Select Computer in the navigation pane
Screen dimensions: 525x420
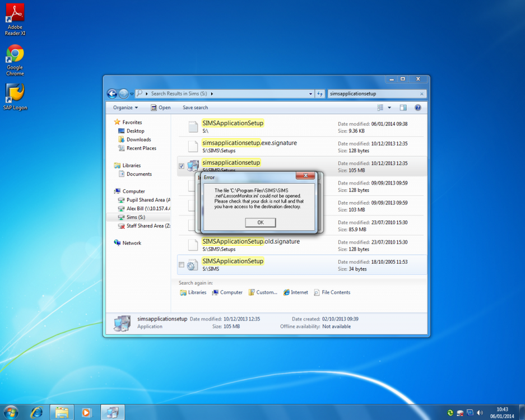tap(129, 191)
